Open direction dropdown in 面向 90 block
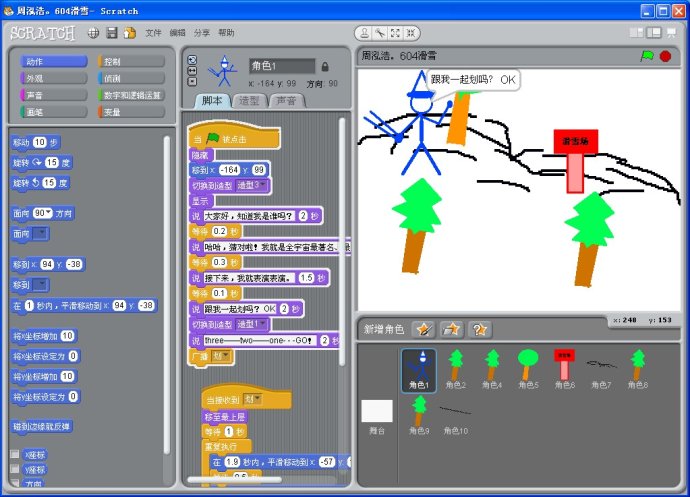Screen dimensions: 690x497 pos(48,213)
